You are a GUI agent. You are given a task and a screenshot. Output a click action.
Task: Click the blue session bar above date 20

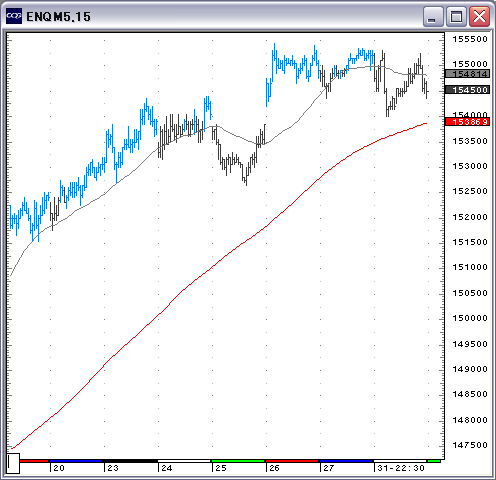click(75, 461)
